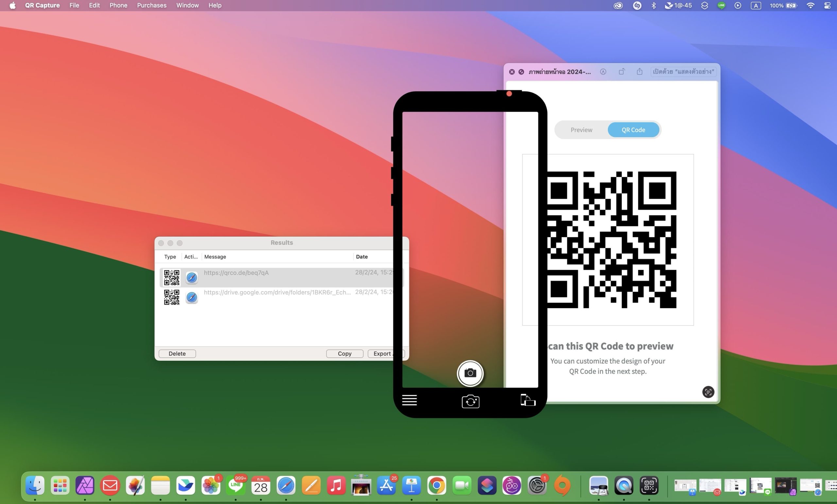This screenshot has width=837, height=504.
Task: Select the Google Drive folder result row
Action: pyautogui.click(x=277, y=297)
